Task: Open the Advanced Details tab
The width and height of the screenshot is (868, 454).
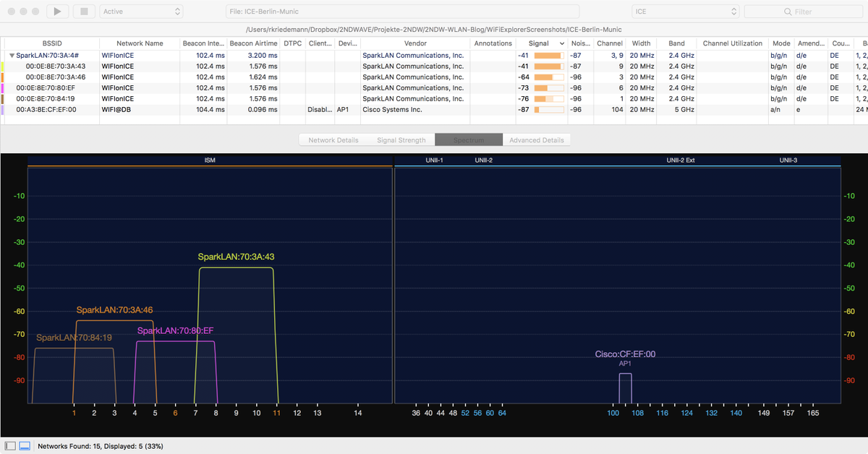Action: 536,140
